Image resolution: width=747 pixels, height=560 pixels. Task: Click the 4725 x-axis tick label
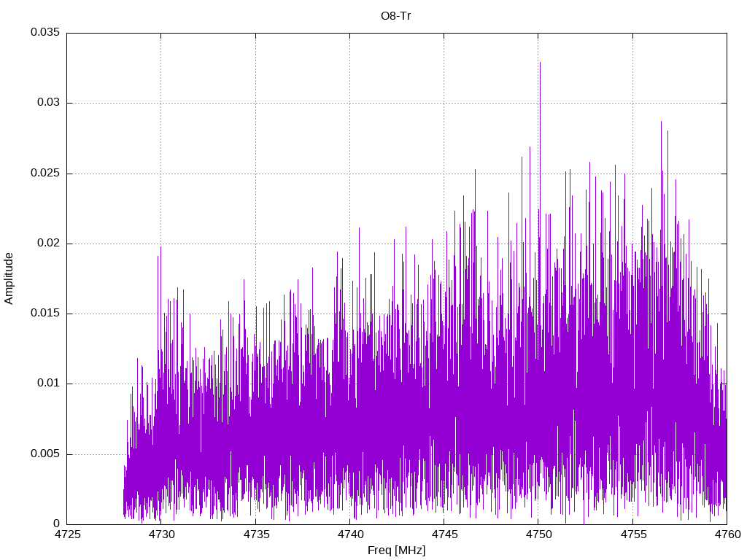tap(67, 534)
